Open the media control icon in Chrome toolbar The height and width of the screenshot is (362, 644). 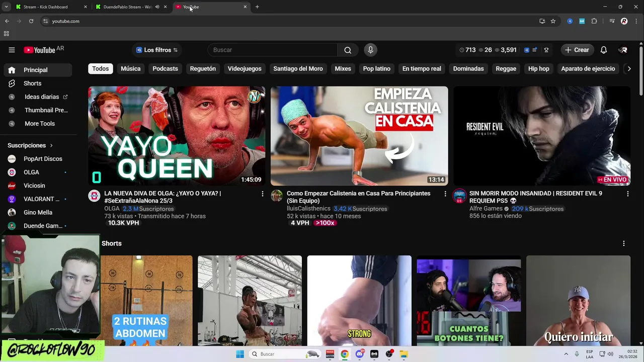612,21
